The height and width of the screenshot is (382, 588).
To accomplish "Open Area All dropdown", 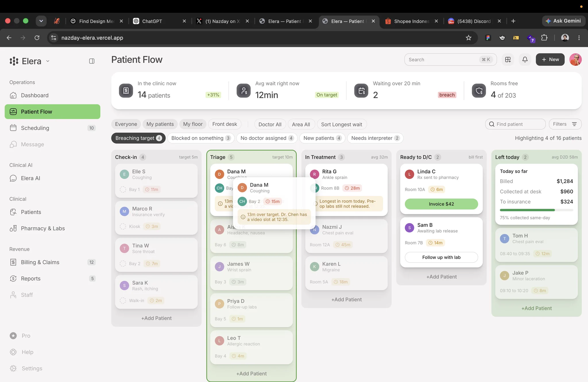I will click(x=301, y=124).
